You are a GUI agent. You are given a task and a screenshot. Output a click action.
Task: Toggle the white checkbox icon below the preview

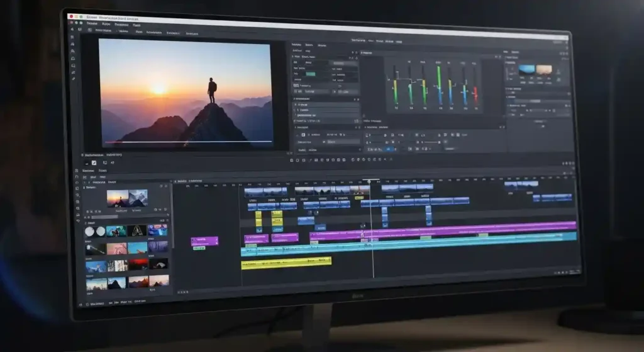pos(94,163)
